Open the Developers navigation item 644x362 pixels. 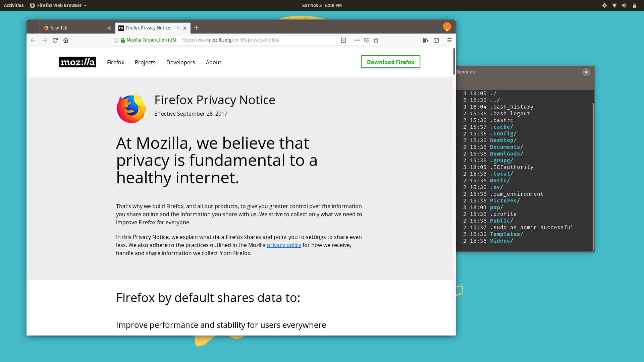[180, 62]
